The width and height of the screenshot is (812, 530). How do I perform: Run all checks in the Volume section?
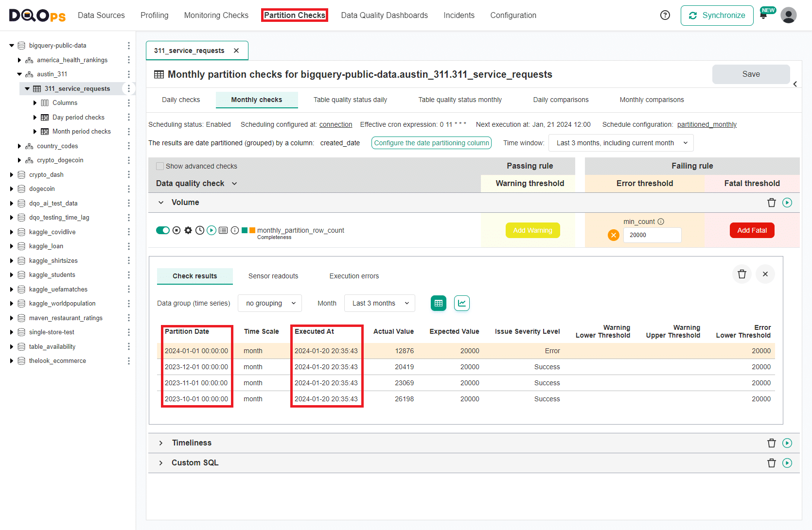pyautogui.click(x=787, y=203)
